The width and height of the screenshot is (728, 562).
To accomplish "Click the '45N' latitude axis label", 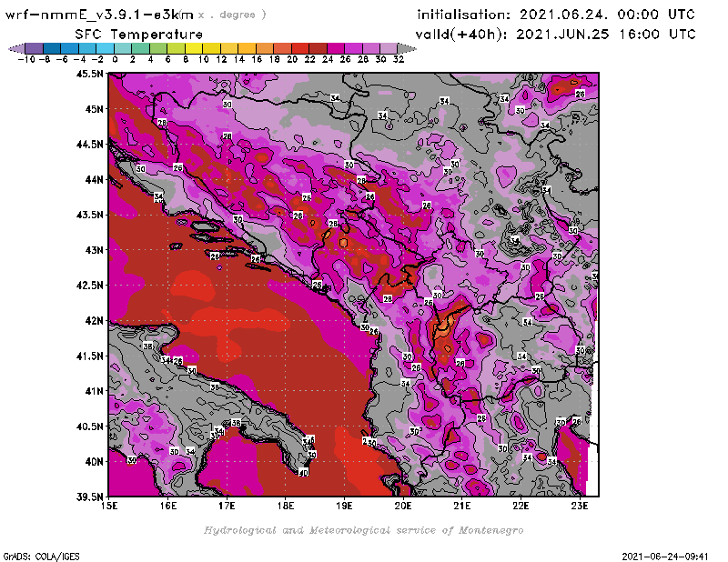I will pyautogui.click(x=94, y=109).
